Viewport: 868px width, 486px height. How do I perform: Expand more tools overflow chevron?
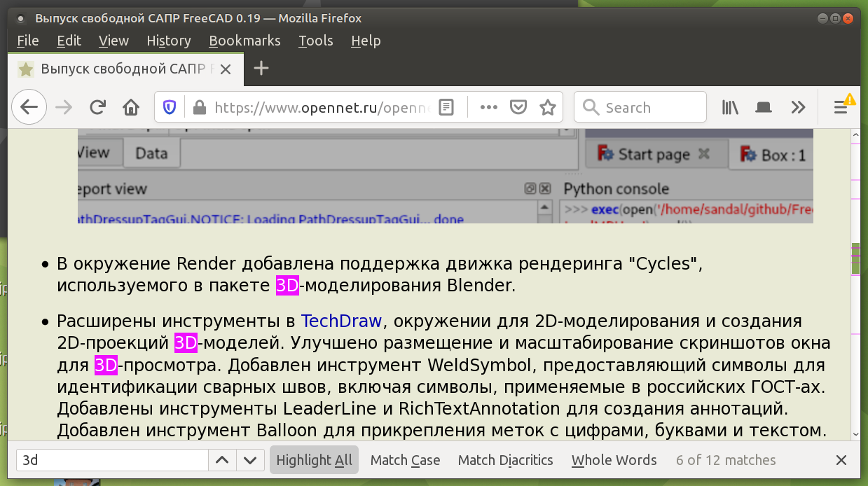click(797, 107)
